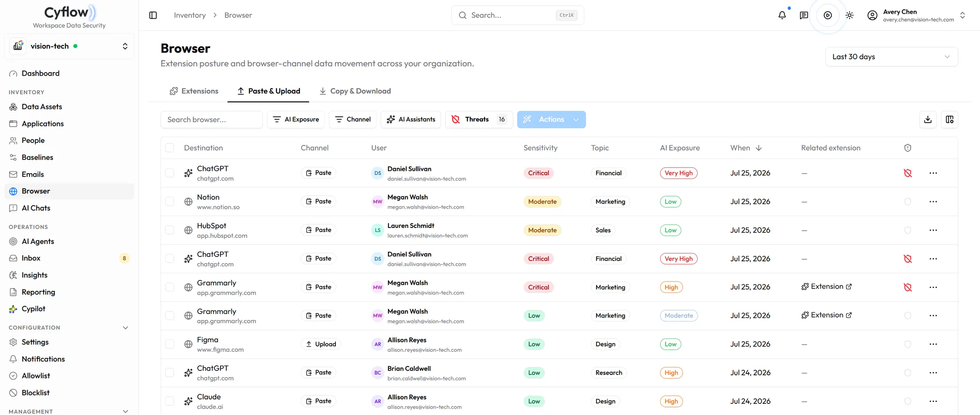
Task: Select the Paste & Upload tab
Action: pos(268,91)
